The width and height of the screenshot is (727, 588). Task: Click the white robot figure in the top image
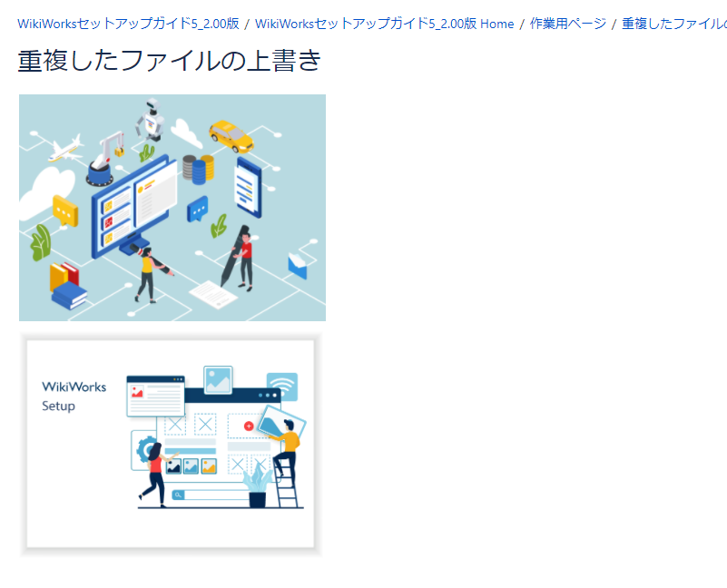pyautogui.click(x=150, y=119)
